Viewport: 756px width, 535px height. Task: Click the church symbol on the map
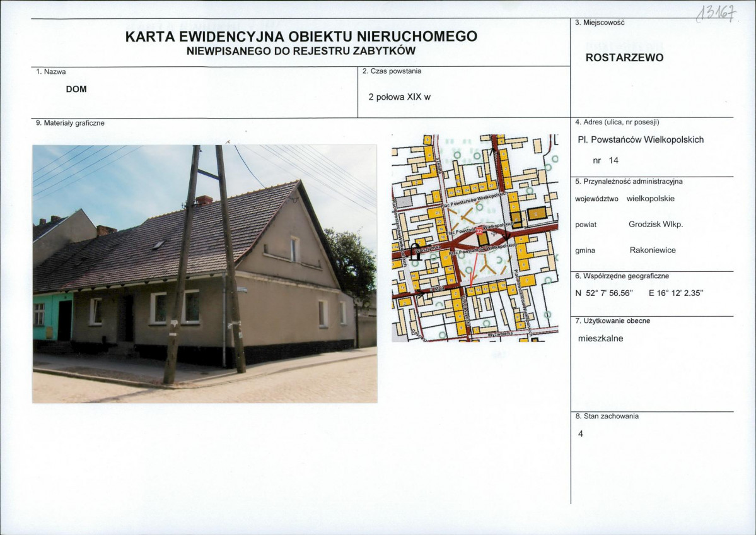(x=415, y=252)
